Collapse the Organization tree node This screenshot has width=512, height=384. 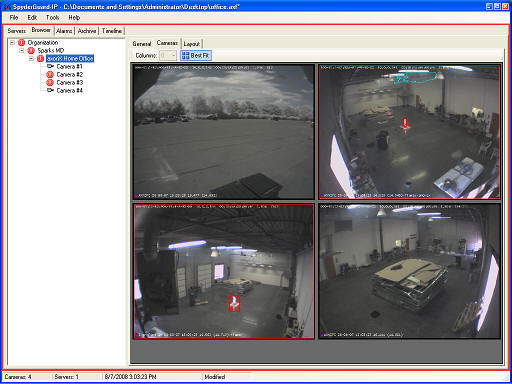pos(12,43)
